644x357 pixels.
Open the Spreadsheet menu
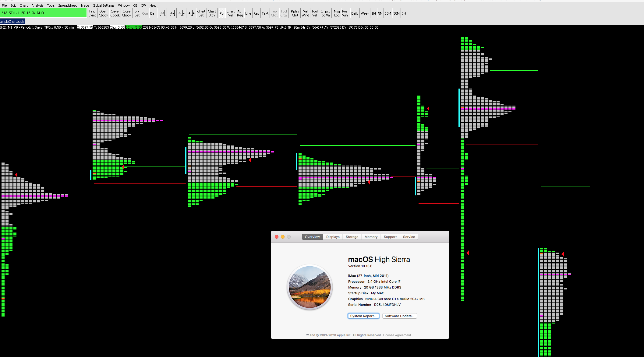click(67, 5)
